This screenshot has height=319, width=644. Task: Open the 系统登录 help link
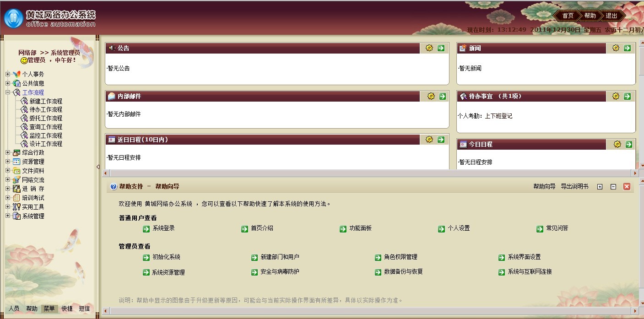pyautogui.click(x=163, y=228)
